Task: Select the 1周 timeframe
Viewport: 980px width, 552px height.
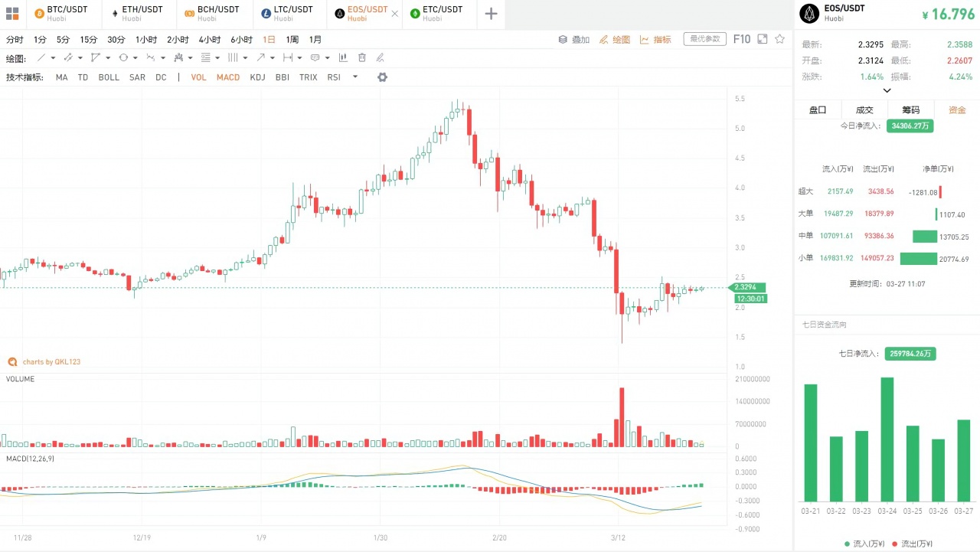Action: coord(292,40)
